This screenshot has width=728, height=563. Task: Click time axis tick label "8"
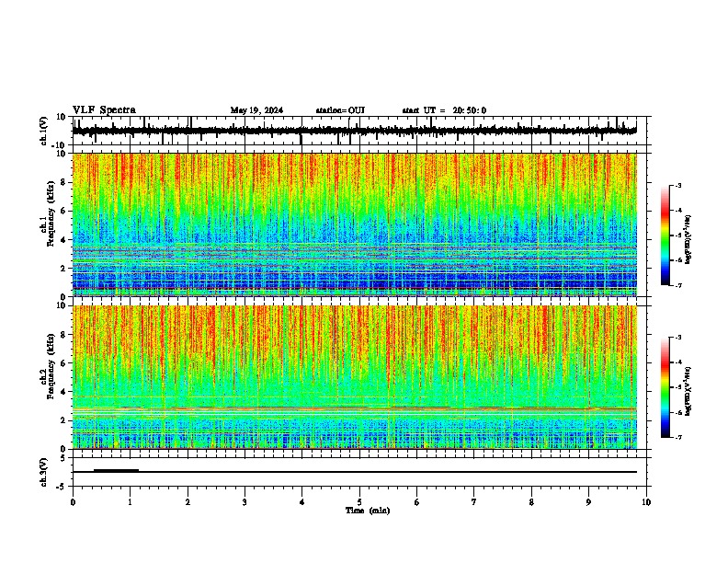531,502
